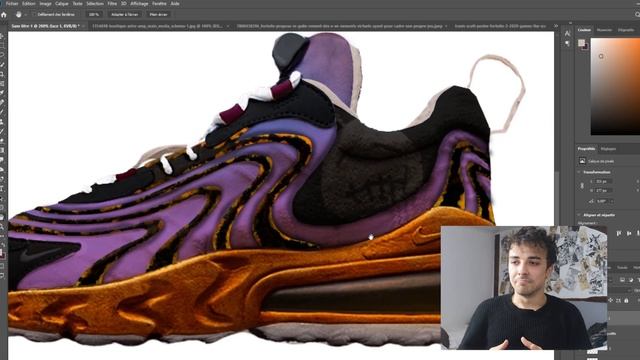Image resolution: width=640 pixels, height=360 pixels.
Task: Click the Calque de pixels layer icon
Action: click(582, 161)
